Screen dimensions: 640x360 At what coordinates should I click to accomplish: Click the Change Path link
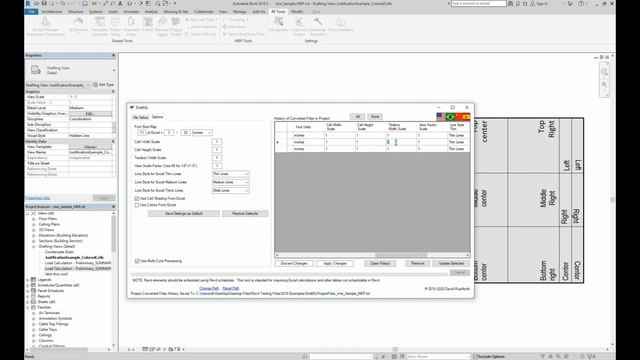209,288
